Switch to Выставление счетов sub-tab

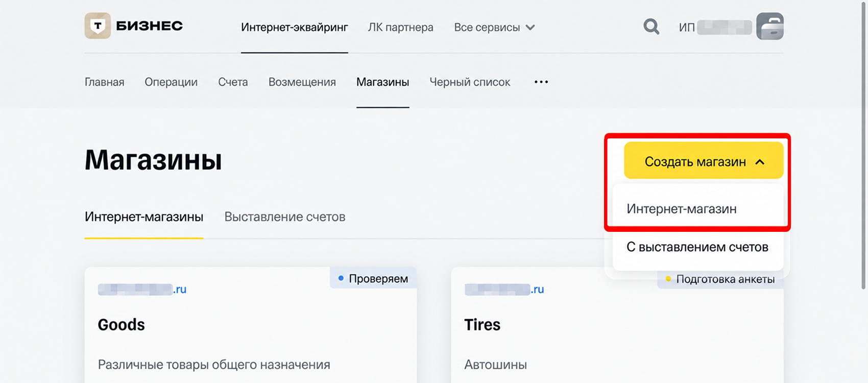(285, 217)
